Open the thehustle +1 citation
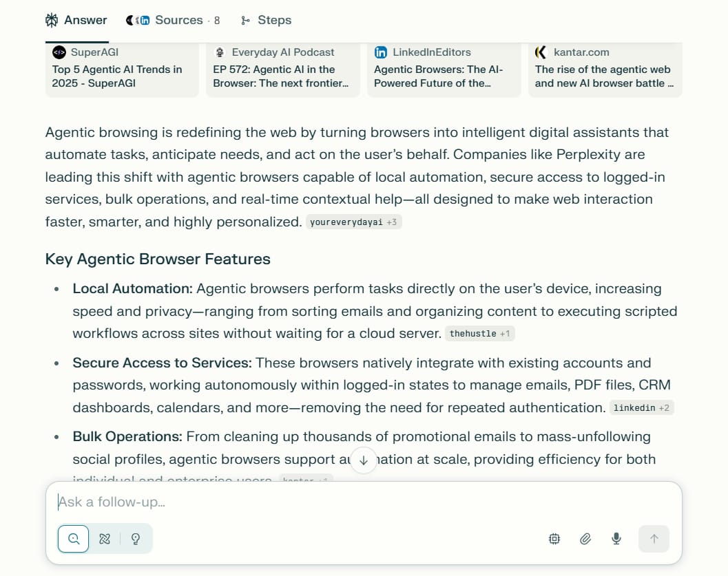Screen dimensions: 728x576 click(x=479, y=334)
